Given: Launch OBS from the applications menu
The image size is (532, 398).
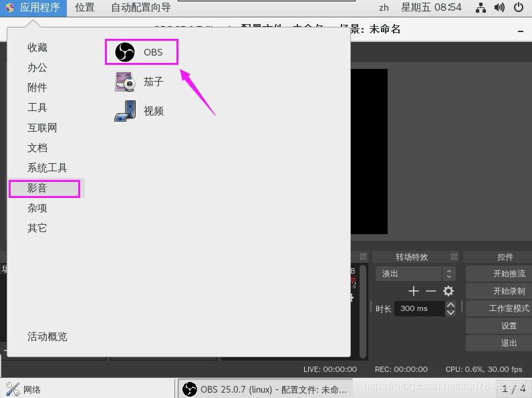Looking at the screenshot, I should tap(142, 52).
